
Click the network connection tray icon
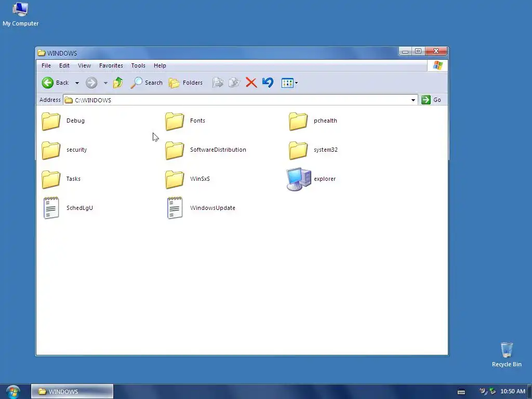point(492,392)
